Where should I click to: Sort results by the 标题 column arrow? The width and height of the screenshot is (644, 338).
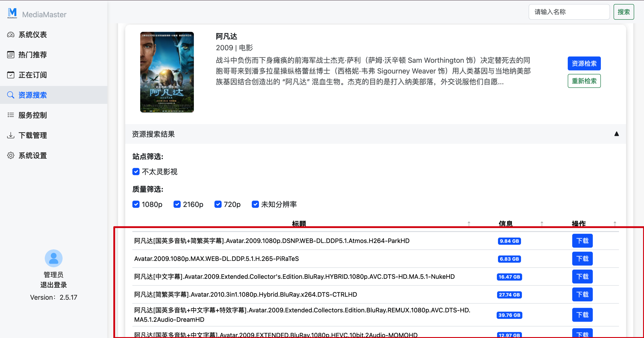[469, 223]
